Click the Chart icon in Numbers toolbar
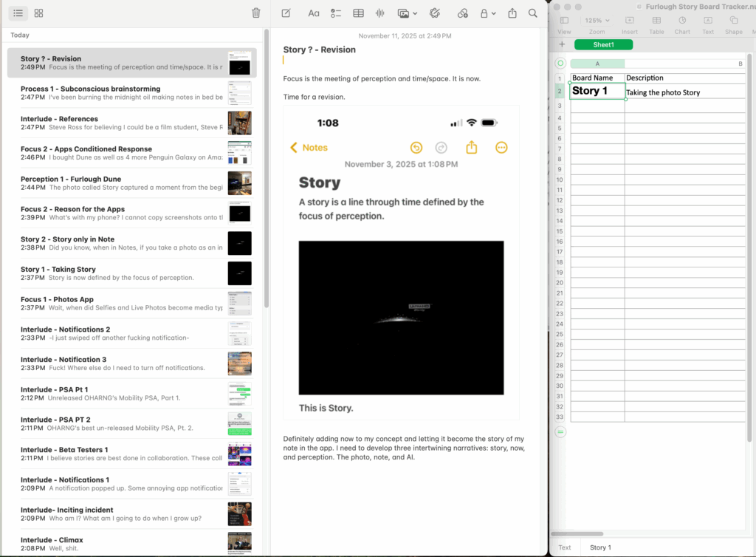Viewport: 756px width, 557px height. tap(682, 24)
